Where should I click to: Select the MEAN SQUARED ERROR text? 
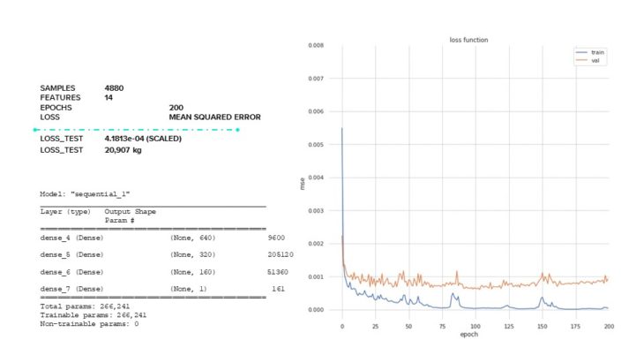(x=208, y=117)
